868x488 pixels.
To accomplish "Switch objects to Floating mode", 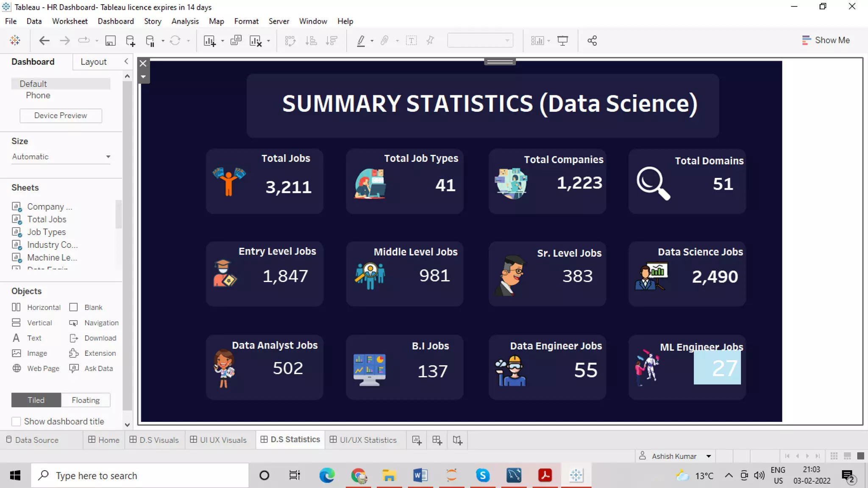I will pyautogui.click(x=86, y=400).
